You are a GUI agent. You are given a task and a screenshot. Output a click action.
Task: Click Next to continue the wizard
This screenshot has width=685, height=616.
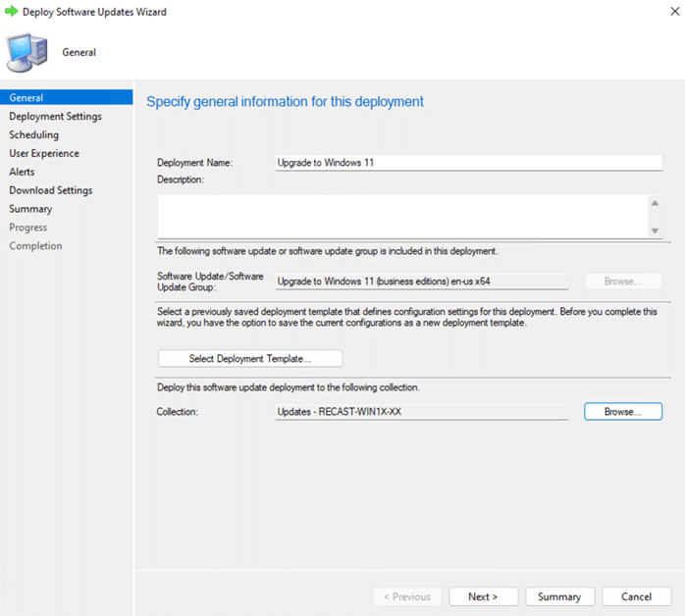point(483,596)
